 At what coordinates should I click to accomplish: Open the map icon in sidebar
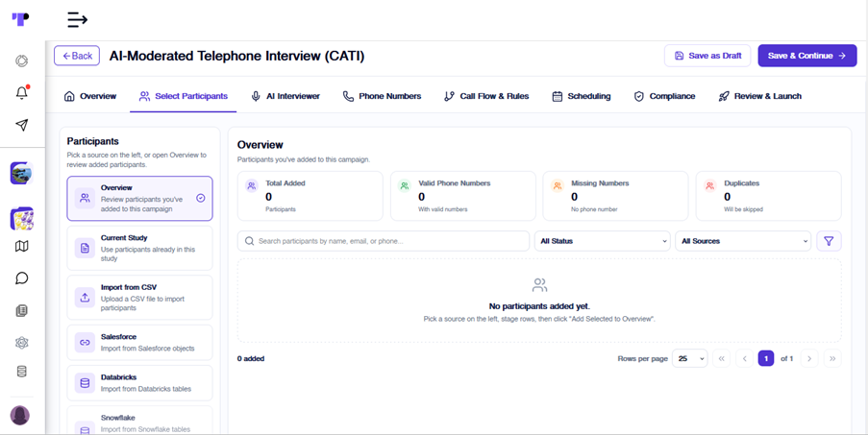tap(21, 246)
